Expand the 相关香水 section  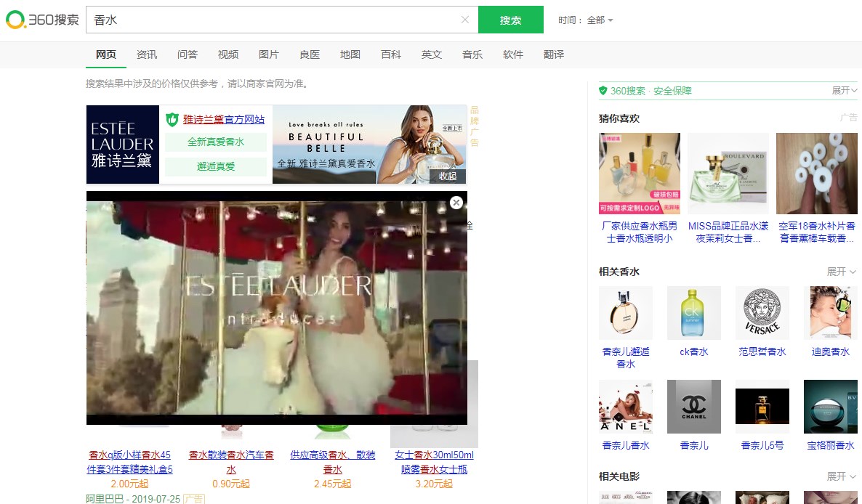tap(841, 272)
